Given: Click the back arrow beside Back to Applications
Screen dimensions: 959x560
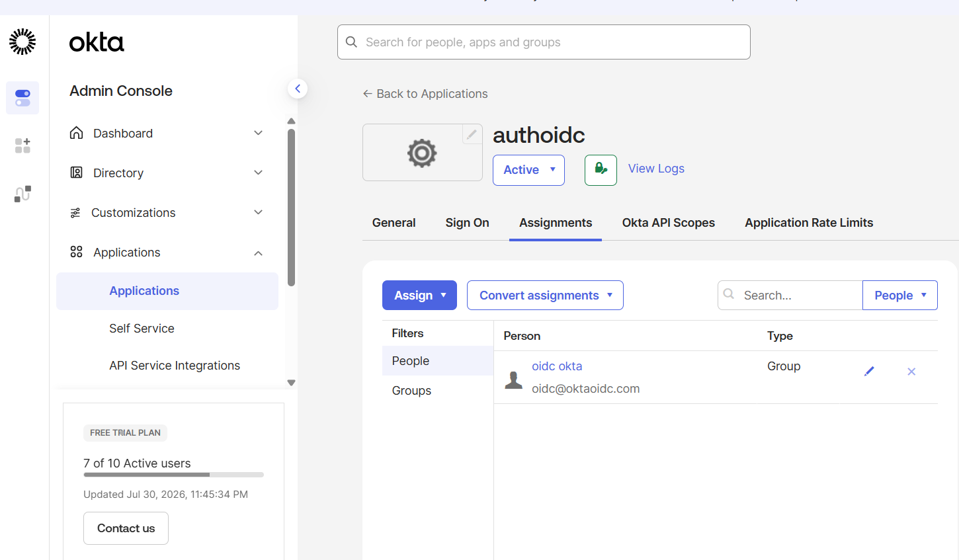Looking at the screenshot, I should click(368, 94).
